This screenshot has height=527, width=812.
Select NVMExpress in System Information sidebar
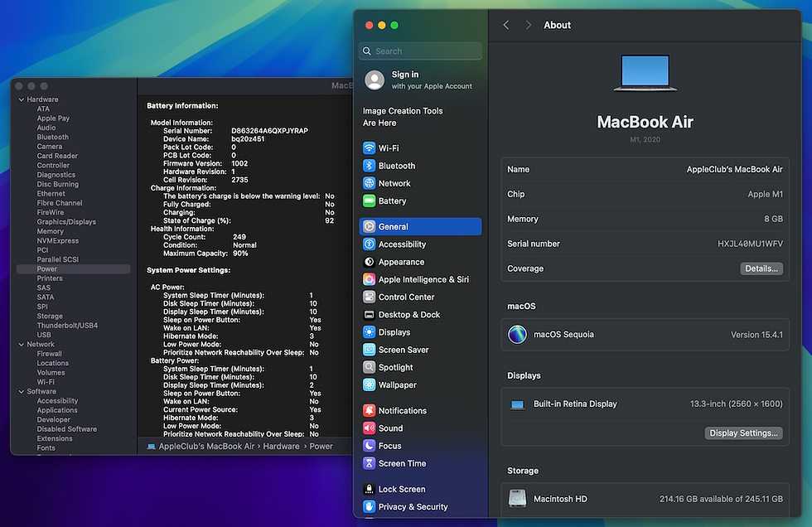(57, 241)
